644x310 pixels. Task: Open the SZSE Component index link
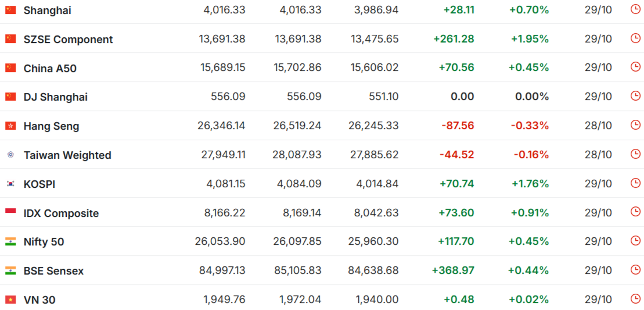pyautogui.click(x=68, y=40)
